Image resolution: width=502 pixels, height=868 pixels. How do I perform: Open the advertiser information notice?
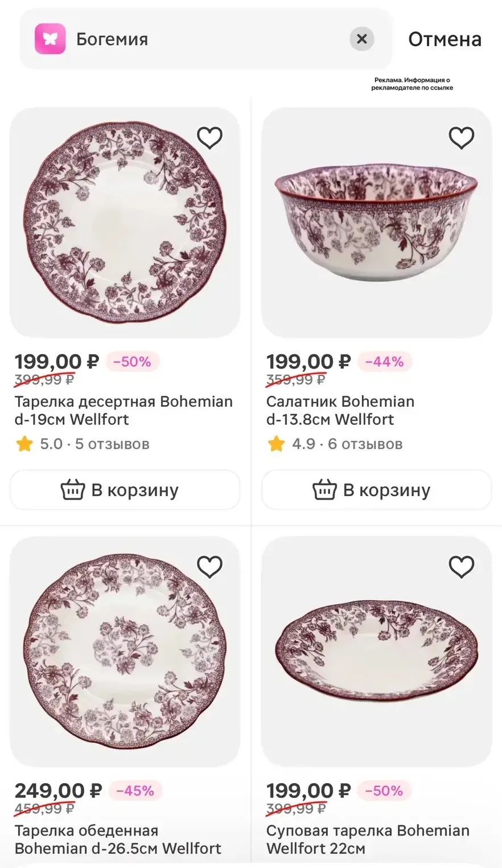pyautogui.click(x=412, y=84)
